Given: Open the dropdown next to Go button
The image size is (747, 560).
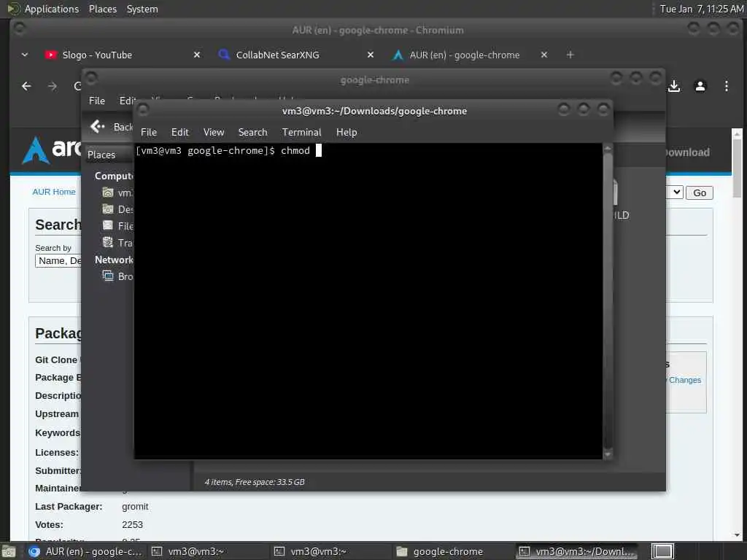Looking at the screenshot, I should pyautogui.click(x=675, y=192).
